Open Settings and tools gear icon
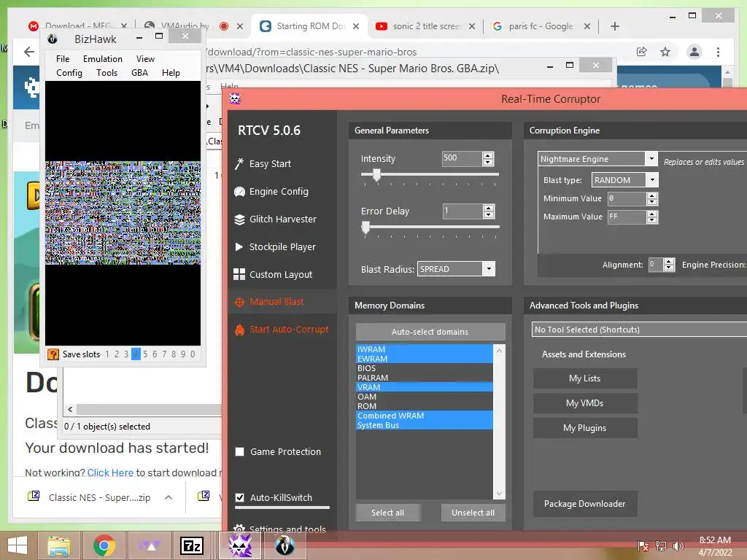 point(239,529)
